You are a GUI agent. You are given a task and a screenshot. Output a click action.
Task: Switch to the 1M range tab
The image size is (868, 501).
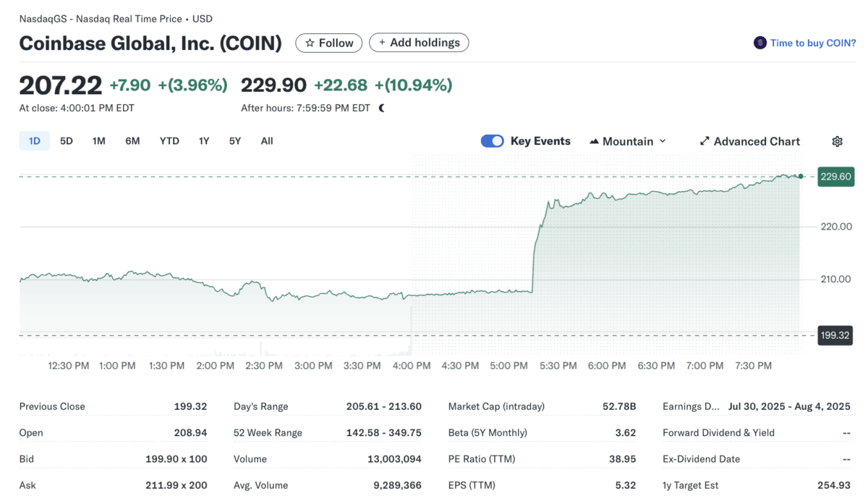tap(99, 141)
